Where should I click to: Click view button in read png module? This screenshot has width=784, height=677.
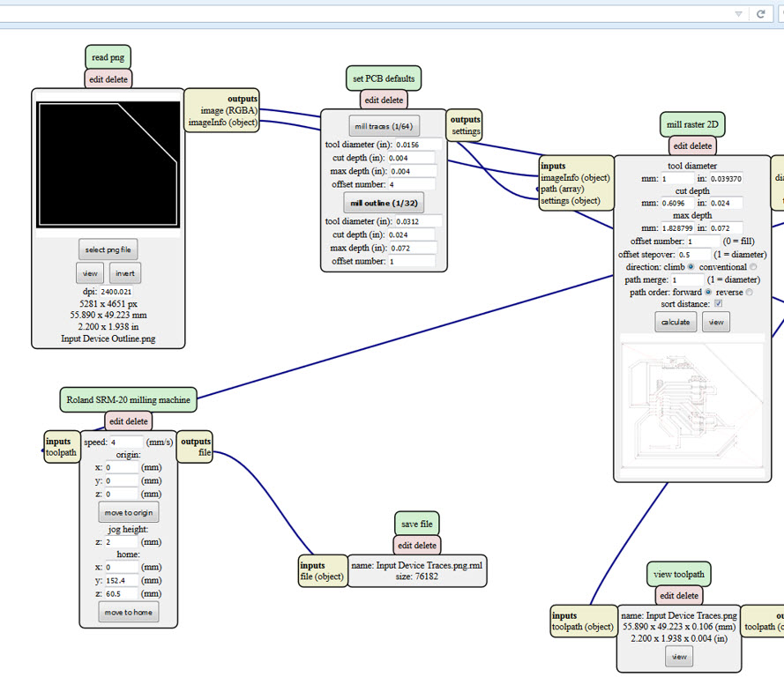point(90,272)
